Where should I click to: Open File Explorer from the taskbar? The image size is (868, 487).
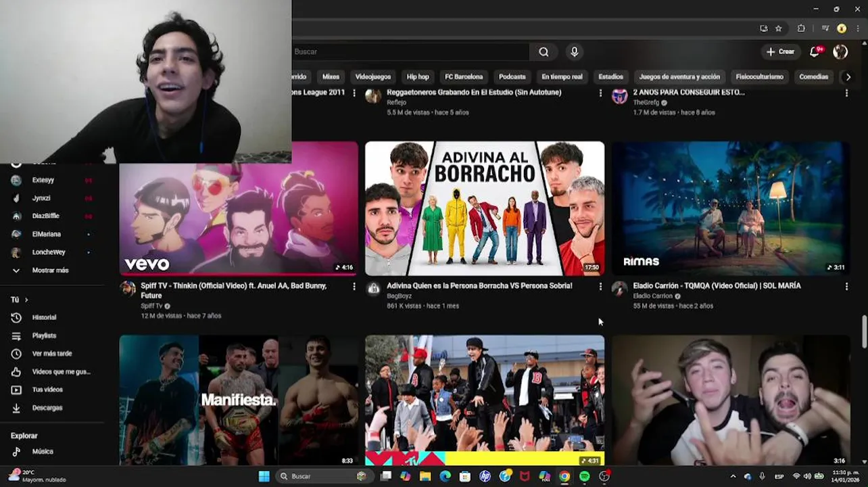coord(425,476)
